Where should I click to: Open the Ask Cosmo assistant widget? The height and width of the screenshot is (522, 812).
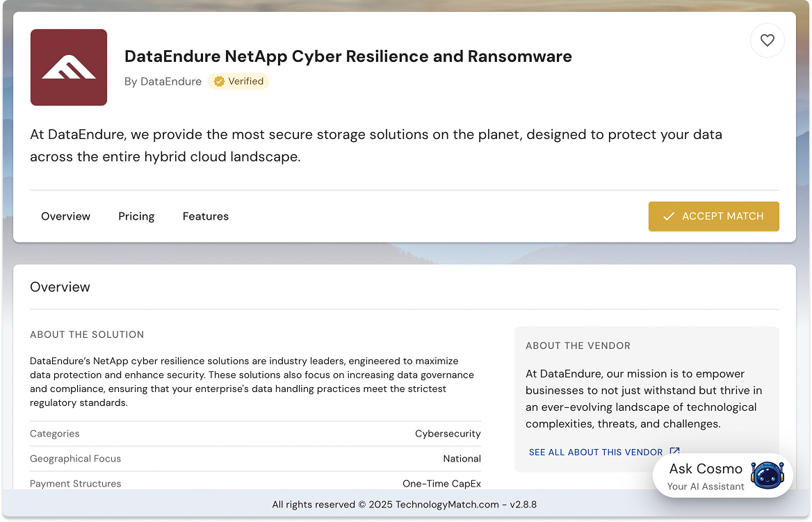[723, 475]
